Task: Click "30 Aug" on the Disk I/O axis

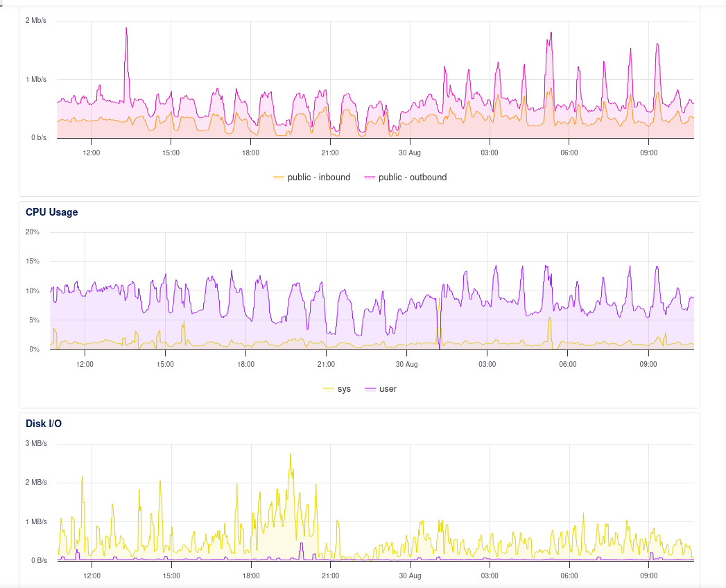Action: pos(410,576)
